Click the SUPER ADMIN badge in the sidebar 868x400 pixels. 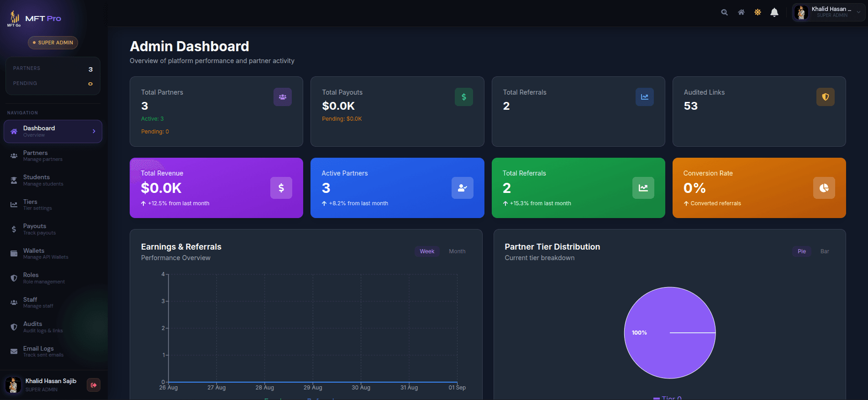click(x=53, y=43)
